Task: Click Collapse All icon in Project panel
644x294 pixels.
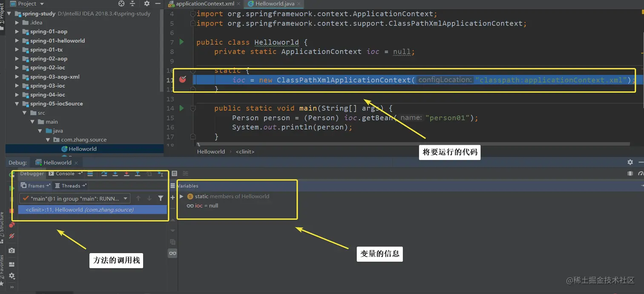Action: click(x=132, y=3)
